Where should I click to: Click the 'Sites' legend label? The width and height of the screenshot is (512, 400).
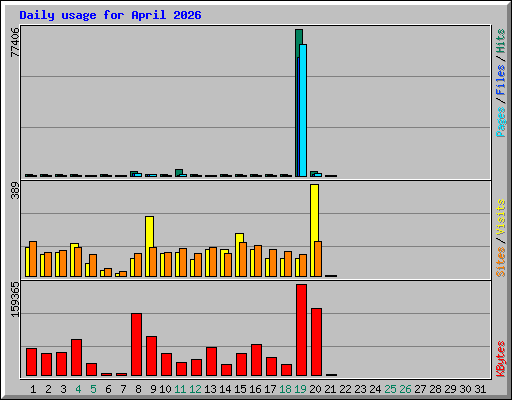pos(501,262)
